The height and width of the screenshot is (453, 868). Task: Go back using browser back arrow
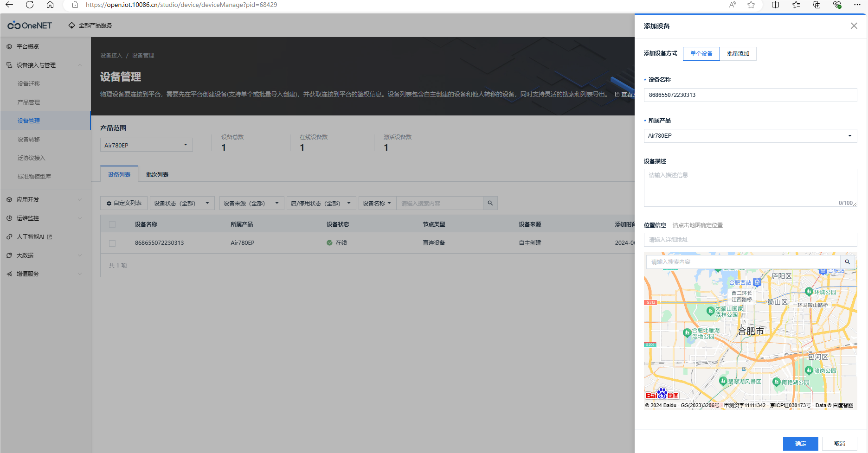click(9, 5)
